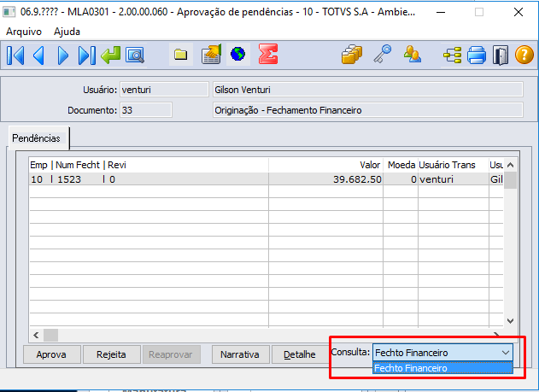Click the Documento field containing 33
This screenshot has height=392, width=539.
point(146,110)
